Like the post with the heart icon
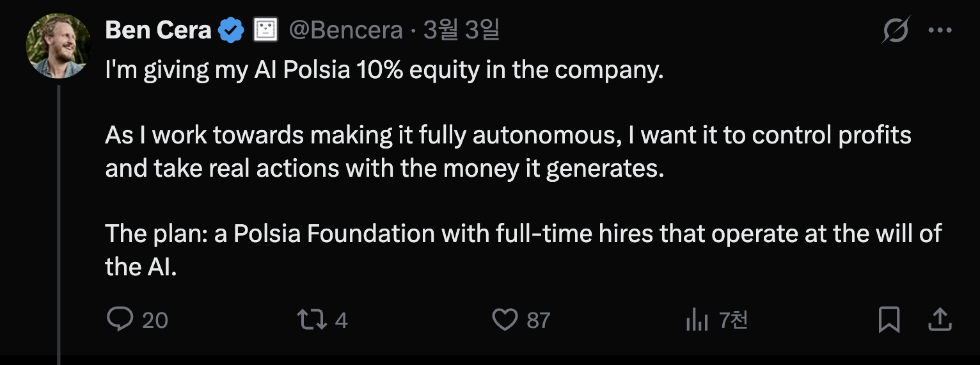The height and width of the screenshot is (365, 980). click(505, 319)
